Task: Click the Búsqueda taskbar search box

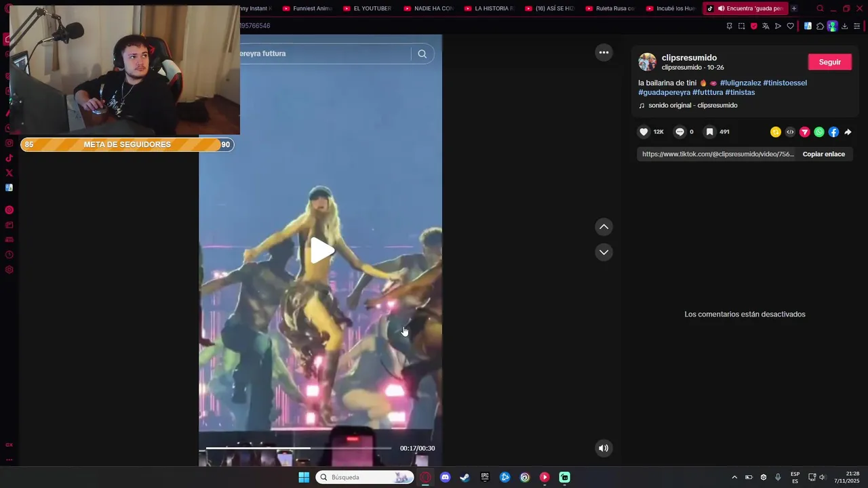Action: [365, 477]
